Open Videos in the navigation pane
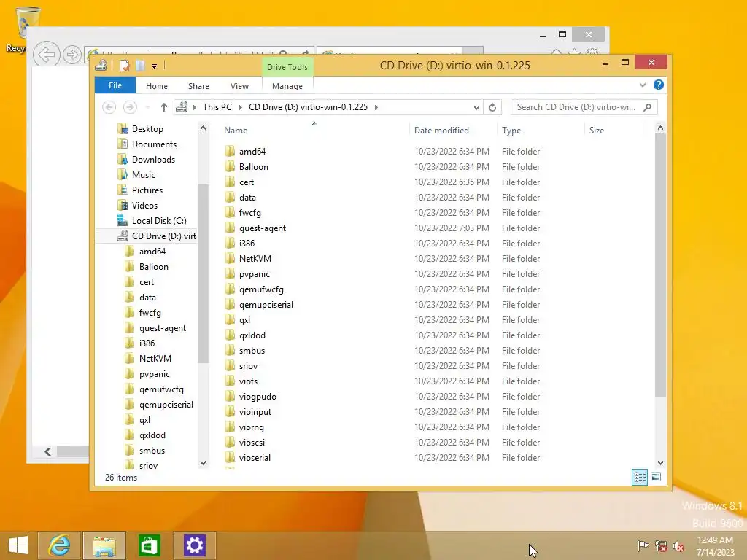Viewport: 747px width, 560px height. (144, 205)
